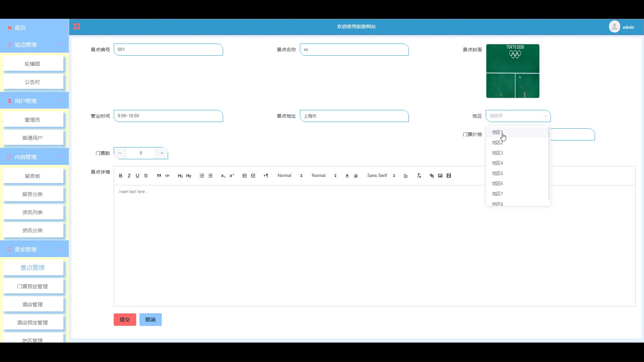Viewport: 644px width, 362px height.
Task: Click the 提交 submit button
Action: 125,320
